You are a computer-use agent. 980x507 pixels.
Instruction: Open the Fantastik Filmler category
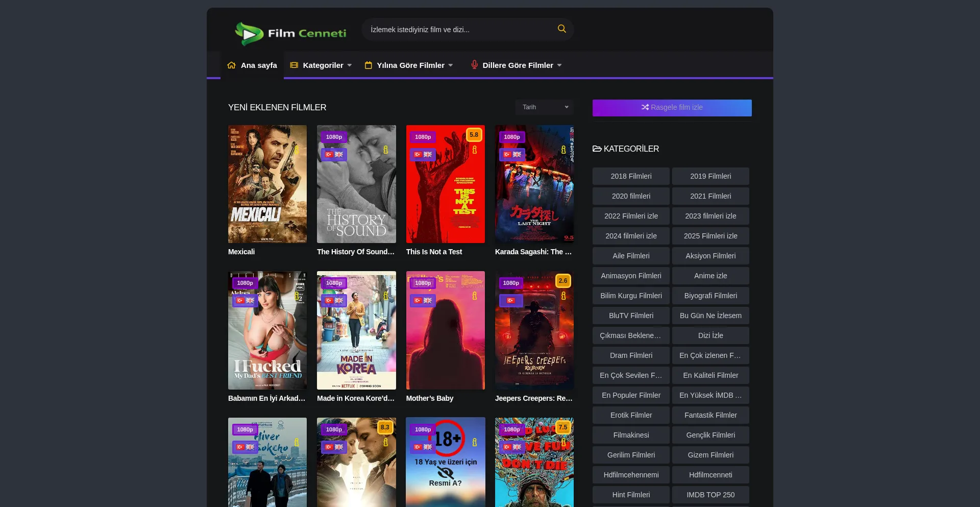pyautogui.click(x=710, y=415)
